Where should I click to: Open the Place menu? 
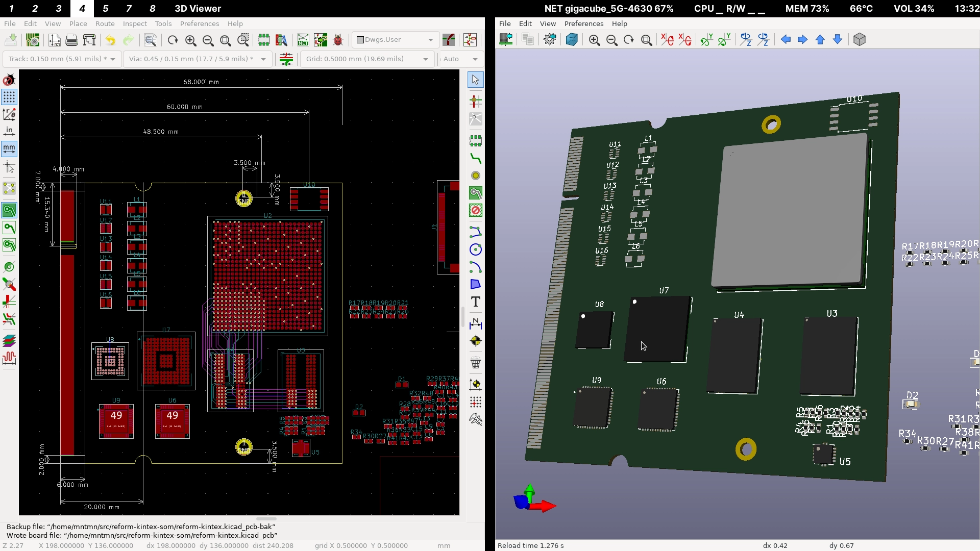[78, 23]
